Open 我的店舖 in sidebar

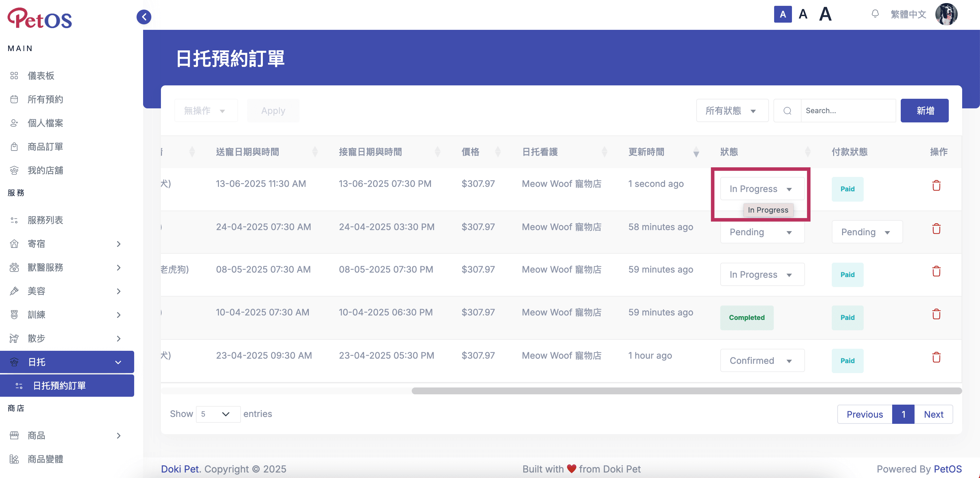coord(45,170)
